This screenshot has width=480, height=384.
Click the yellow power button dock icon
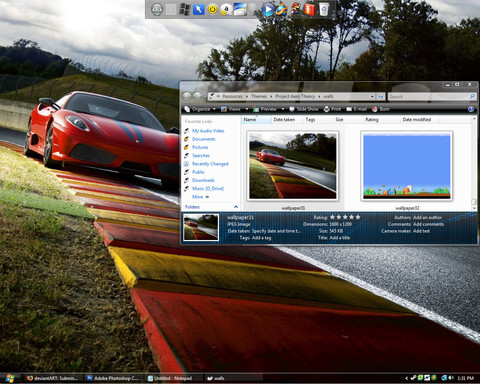(x=212, y=9)
